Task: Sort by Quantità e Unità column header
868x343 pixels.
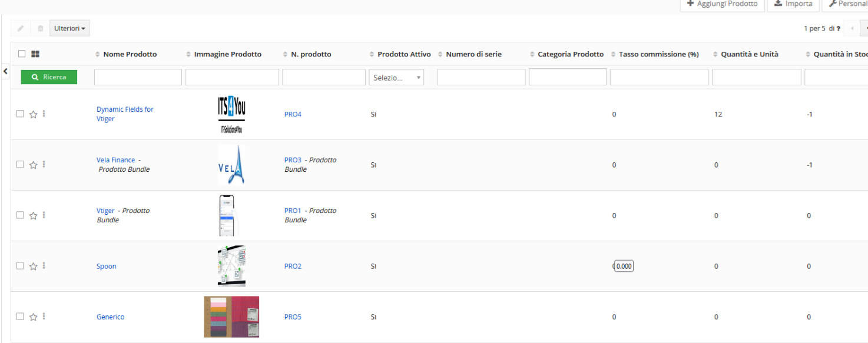Action: 749,54
